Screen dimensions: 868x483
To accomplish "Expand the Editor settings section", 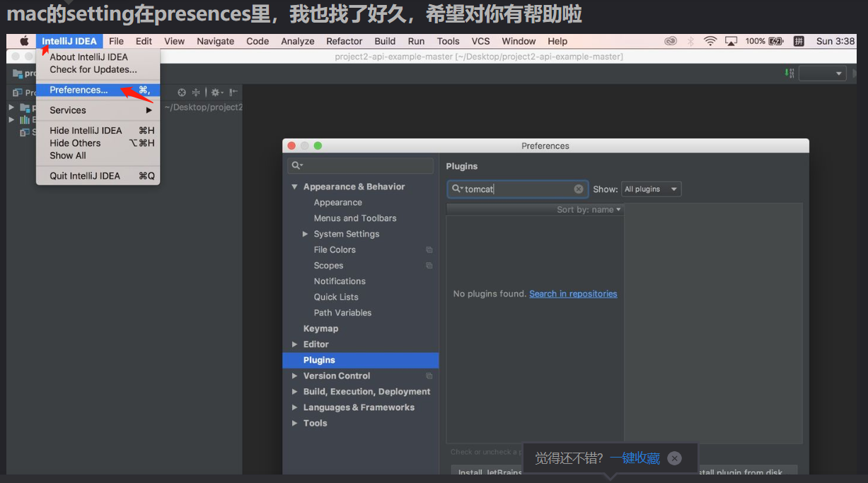I will tap(295, 344).
